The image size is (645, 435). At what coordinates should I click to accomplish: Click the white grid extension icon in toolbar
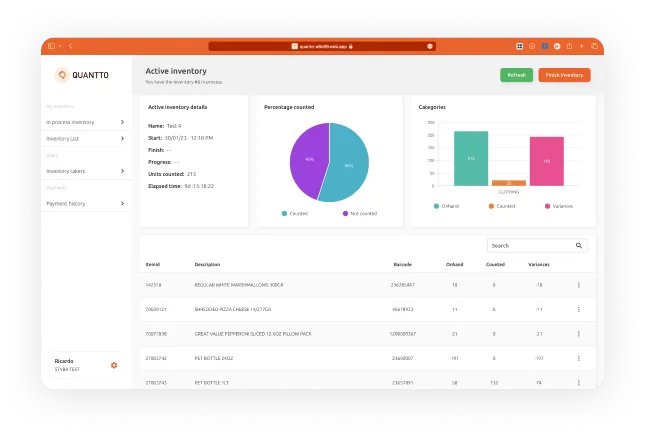(520, 46)
